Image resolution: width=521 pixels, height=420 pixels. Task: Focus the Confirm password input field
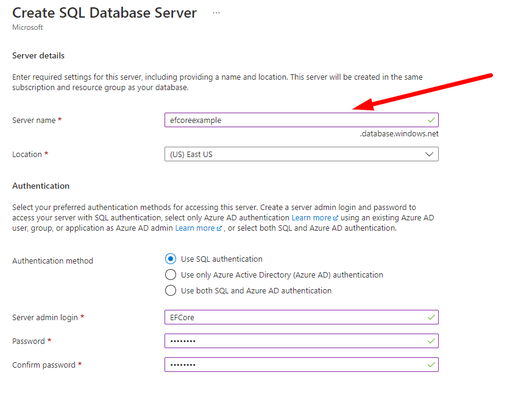pyautogui.click(x=292, y=365)
